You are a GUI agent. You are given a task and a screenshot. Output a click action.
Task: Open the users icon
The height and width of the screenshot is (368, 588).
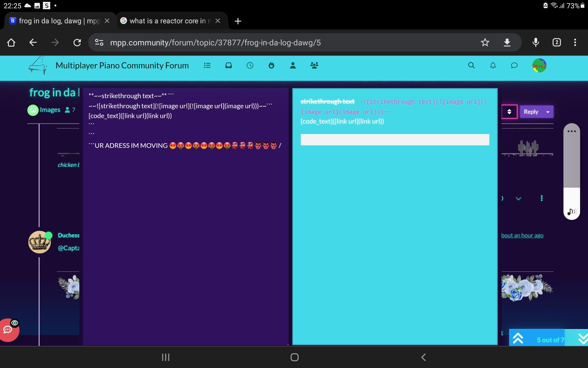coord(293,65)
